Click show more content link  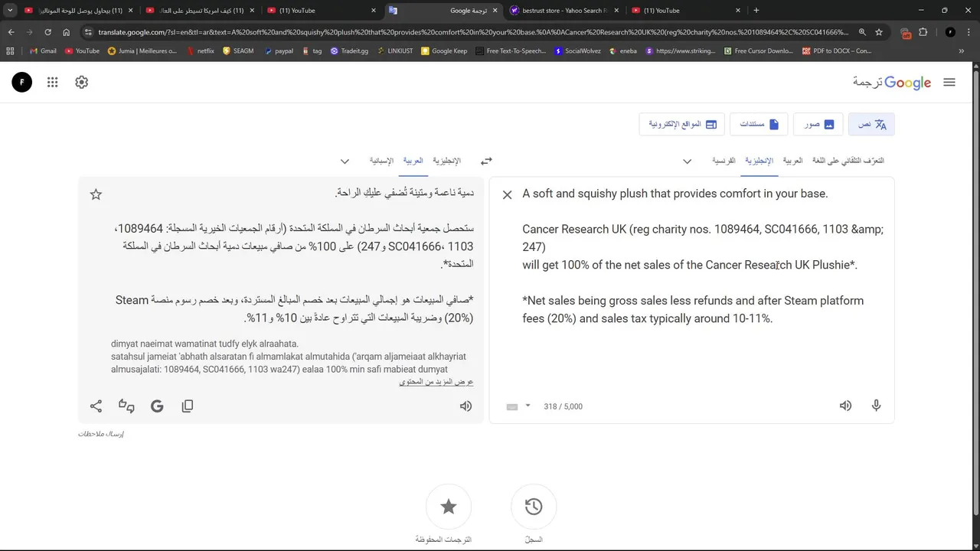pyautogui.click(x=436, y=381)
